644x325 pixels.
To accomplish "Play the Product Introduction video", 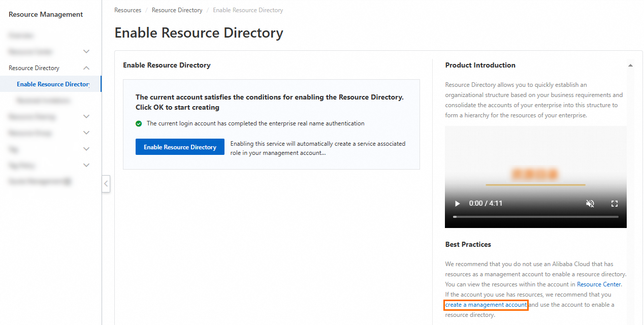I will click(457, 204).
